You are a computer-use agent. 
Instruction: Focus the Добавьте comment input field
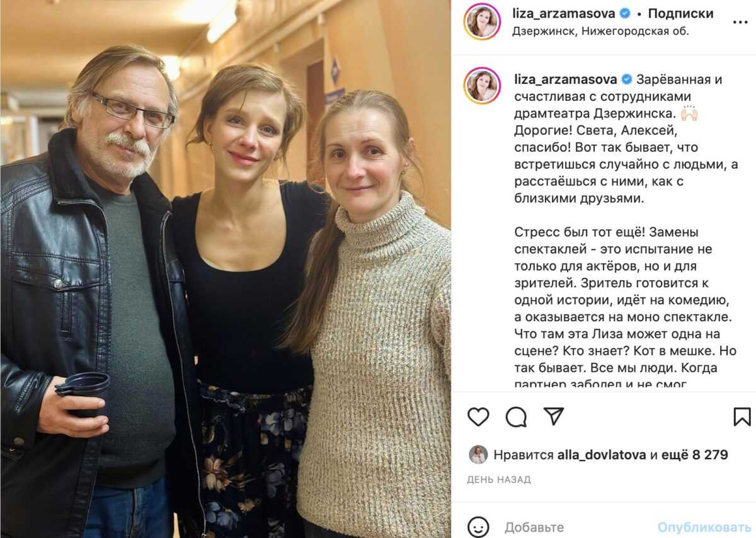tap(576, 527)
